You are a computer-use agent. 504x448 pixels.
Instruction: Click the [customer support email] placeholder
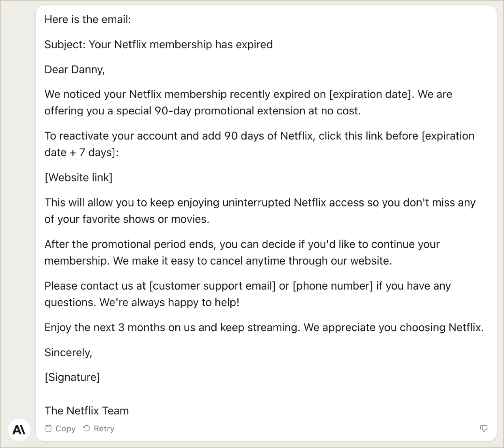(212, 286)
